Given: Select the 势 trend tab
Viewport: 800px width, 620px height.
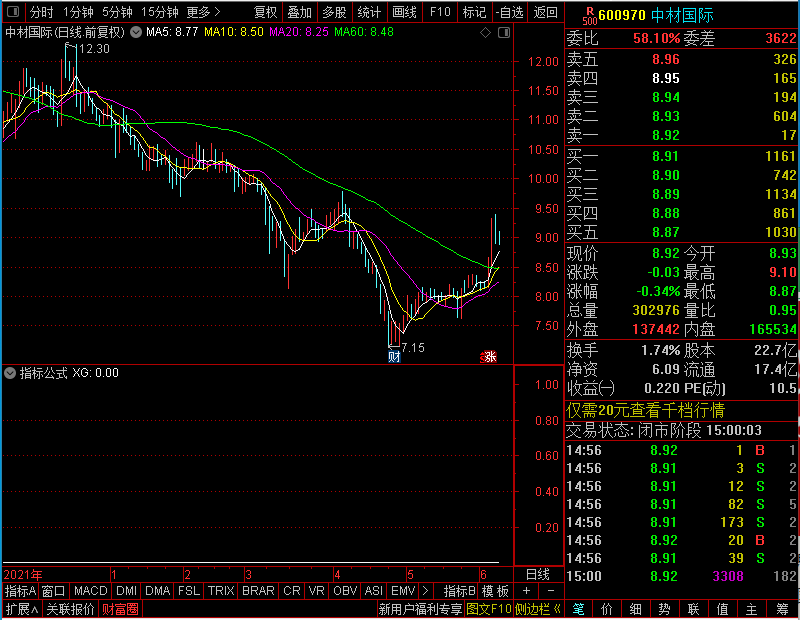Looking at the screenshot, I should click(664, 609).
